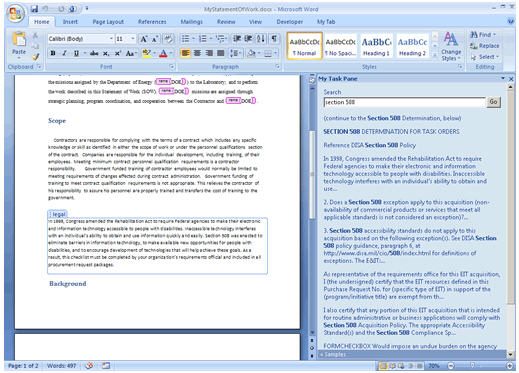This screenshot has height=373, width=519.
Task: Apply paragraph shading
Action: click(x=252, y=53)
